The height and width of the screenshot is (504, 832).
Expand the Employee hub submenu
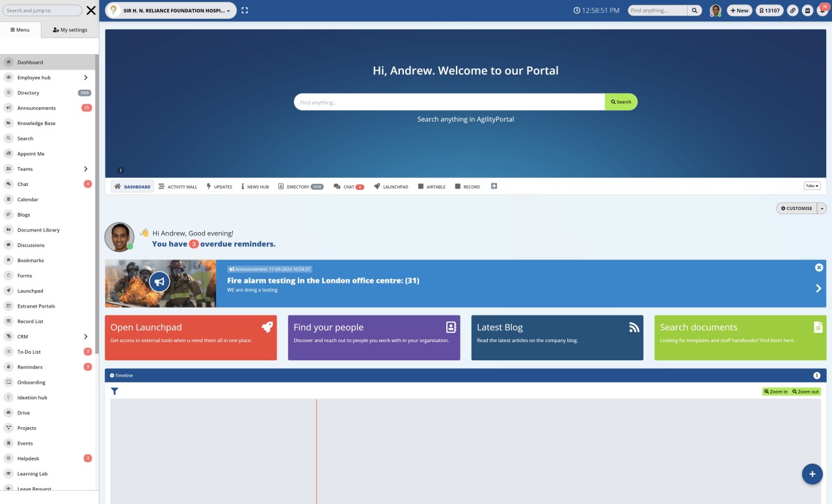(x=86, y=77)
